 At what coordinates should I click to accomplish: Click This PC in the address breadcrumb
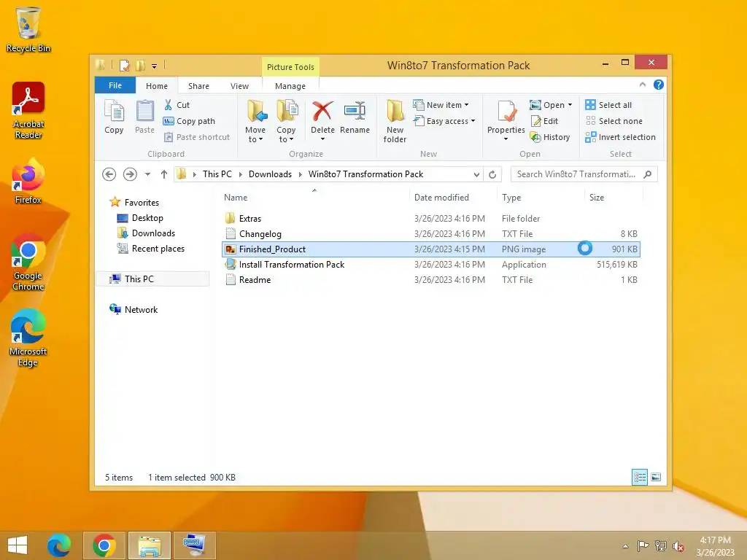pos(217,174)
